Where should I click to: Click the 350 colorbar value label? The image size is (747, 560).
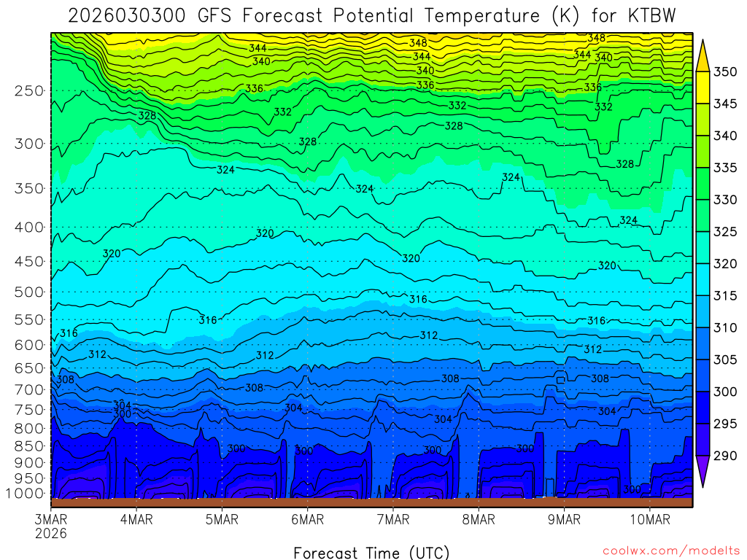point(725,72)
